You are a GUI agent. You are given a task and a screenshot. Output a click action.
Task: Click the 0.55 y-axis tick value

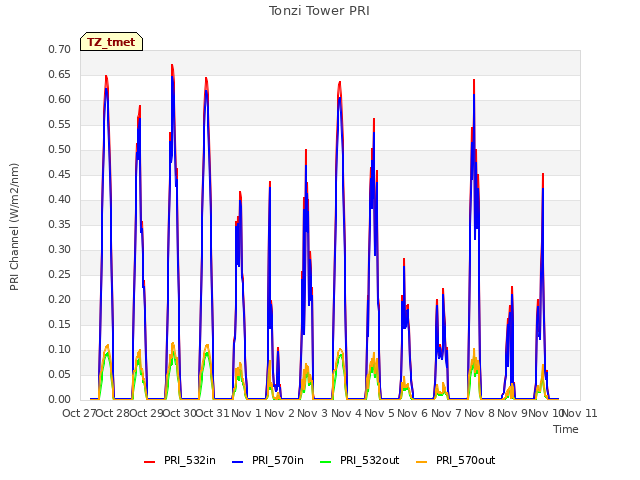pyautogui.click(x=60, y=124)
